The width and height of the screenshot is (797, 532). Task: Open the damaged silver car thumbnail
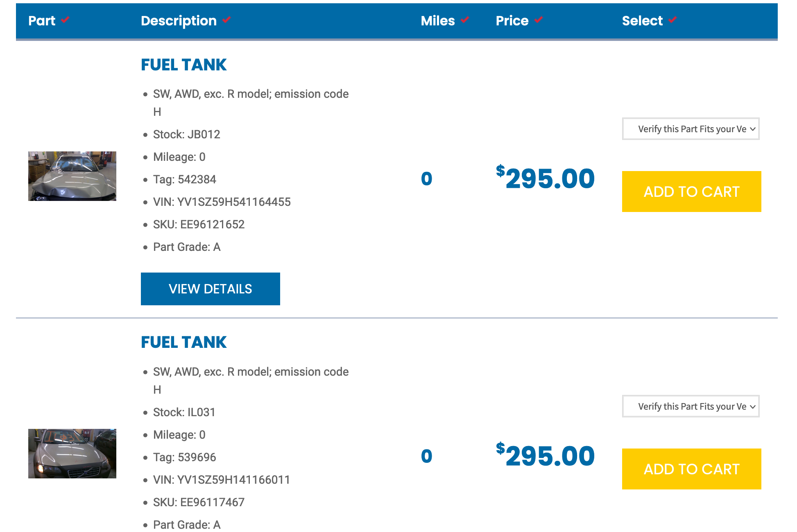pyautogui.click(x=72, y=176)
